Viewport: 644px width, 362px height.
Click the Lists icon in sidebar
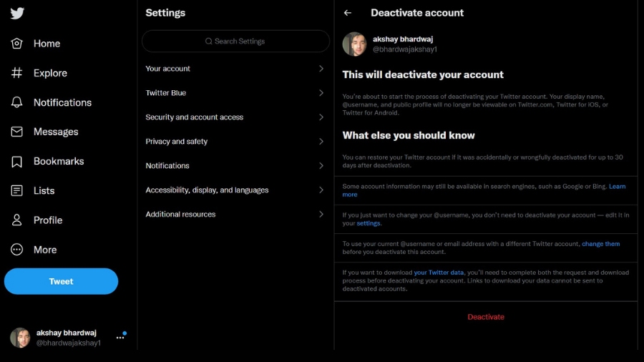point(17,191)
